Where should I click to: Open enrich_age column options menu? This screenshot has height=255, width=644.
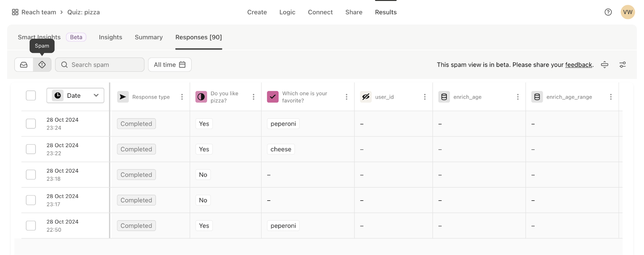[518, 97]
